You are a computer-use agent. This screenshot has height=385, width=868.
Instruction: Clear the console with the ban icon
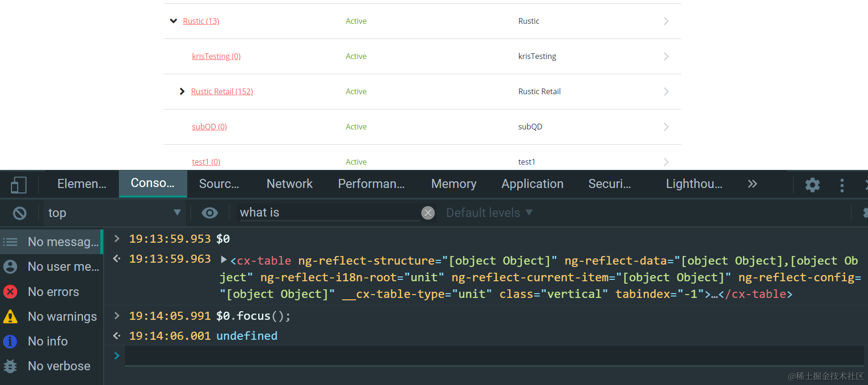click(x=20, y=213)
